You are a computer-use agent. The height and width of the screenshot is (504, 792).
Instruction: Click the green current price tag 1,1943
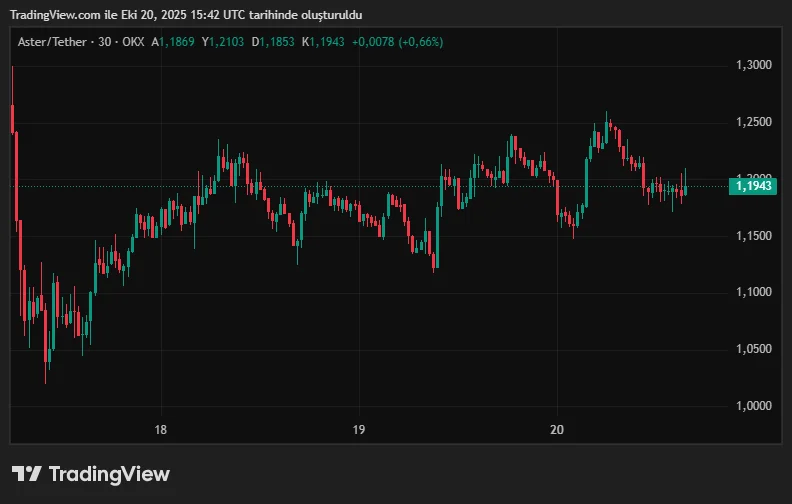[755, 186]
